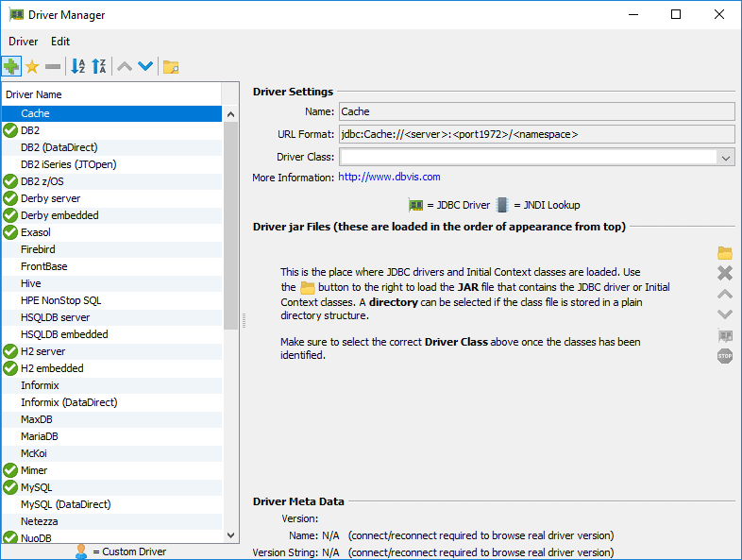Click the green check beside Exasol
Viewport: 742px width, 560px height.
coord(10,232)
